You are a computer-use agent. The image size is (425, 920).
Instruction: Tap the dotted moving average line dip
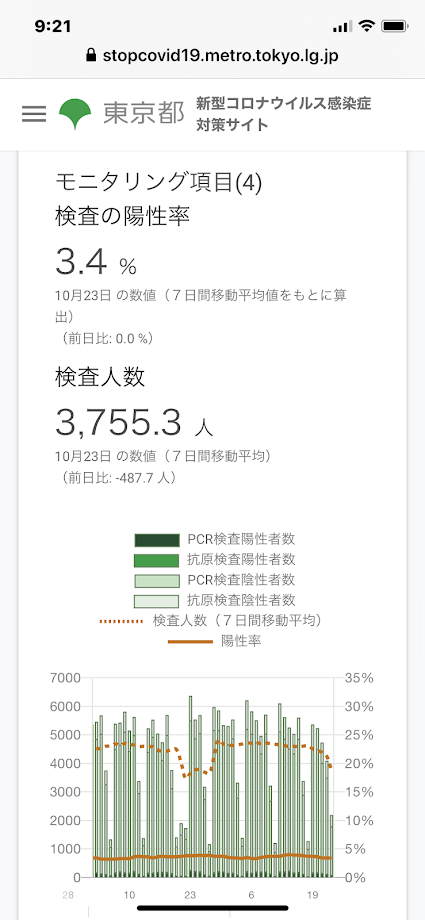tap(187, 774)
